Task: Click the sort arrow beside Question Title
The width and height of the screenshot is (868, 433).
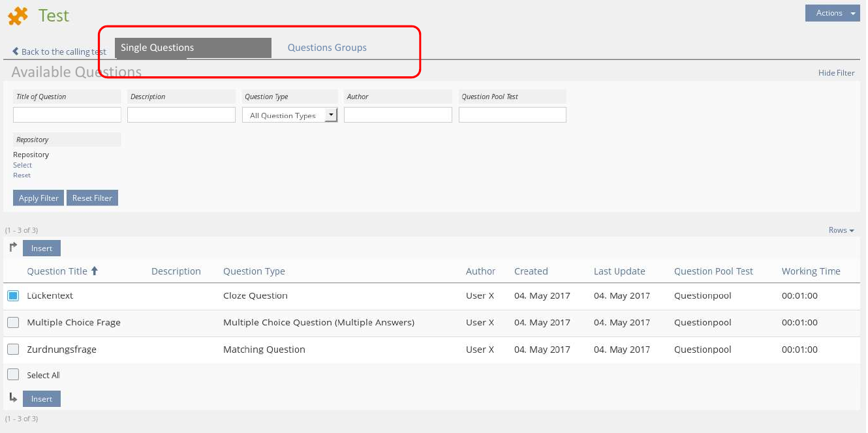Action: point(95,271)
